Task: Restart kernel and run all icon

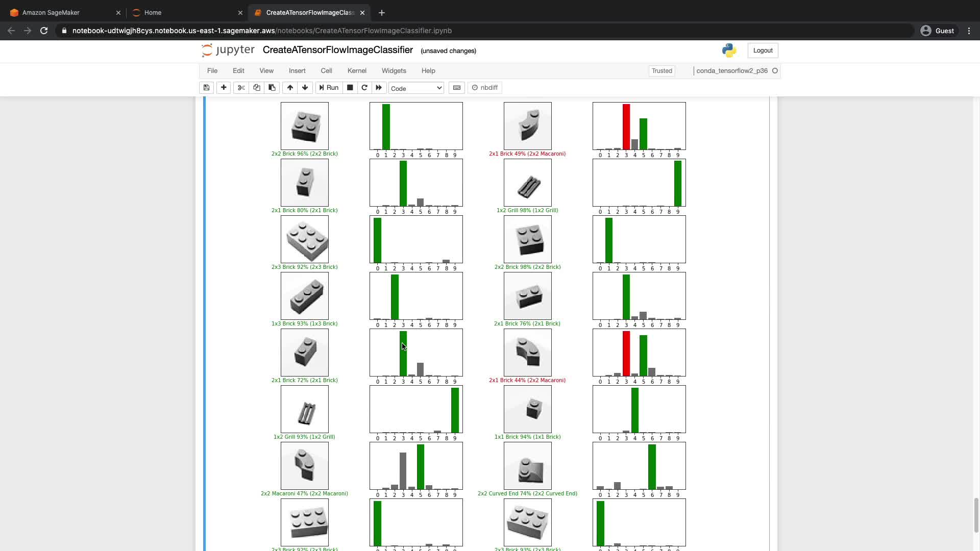Action: [379, 88]
